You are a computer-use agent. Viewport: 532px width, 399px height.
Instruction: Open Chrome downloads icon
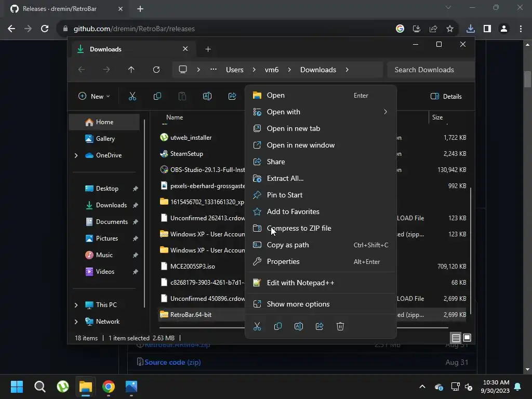(471, 29)
